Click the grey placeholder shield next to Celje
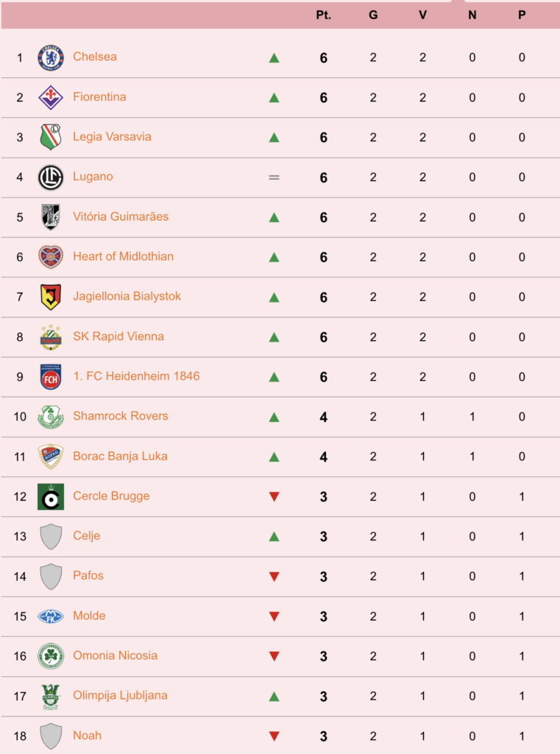This screenshot has width=560, height=754. [51, 536]
